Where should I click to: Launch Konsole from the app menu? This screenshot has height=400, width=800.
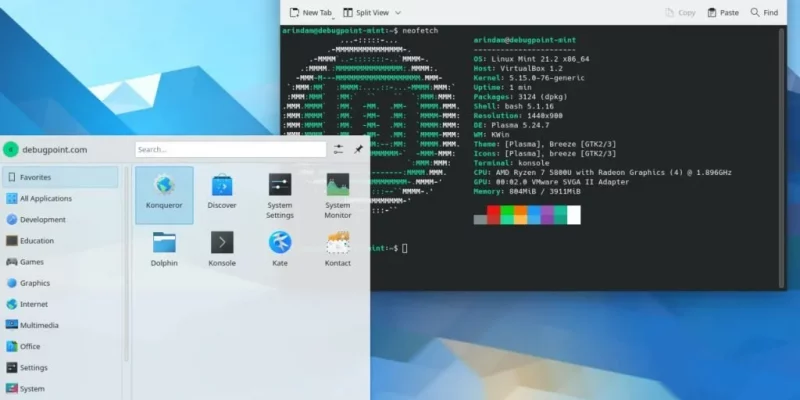[222, 249]
